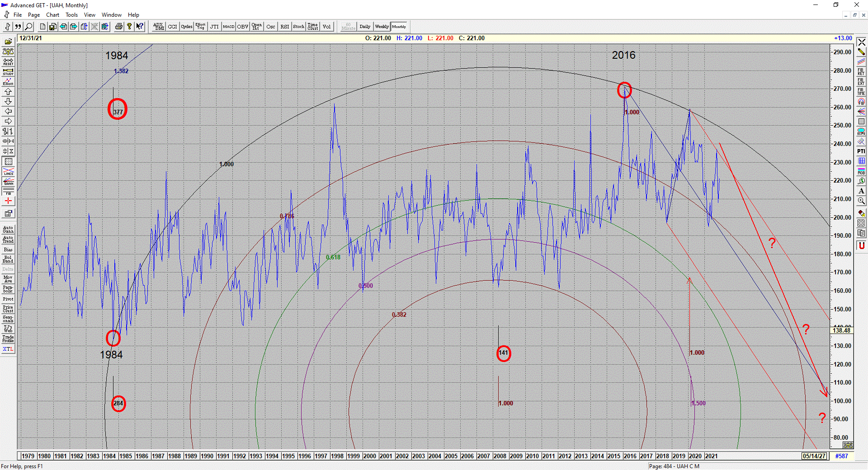Go to previous page arrow icon
The height and width of the screenshot is (470, 868).
click(63, 27)
